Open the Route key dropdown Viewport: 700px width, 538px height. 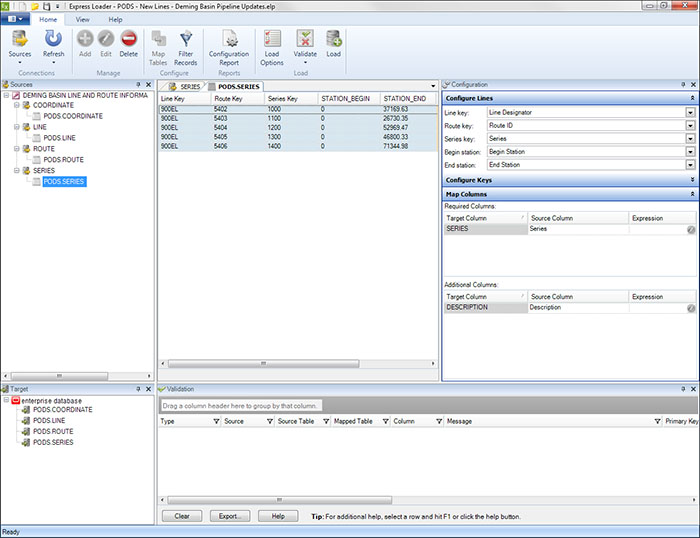click(x=691, y=125)
